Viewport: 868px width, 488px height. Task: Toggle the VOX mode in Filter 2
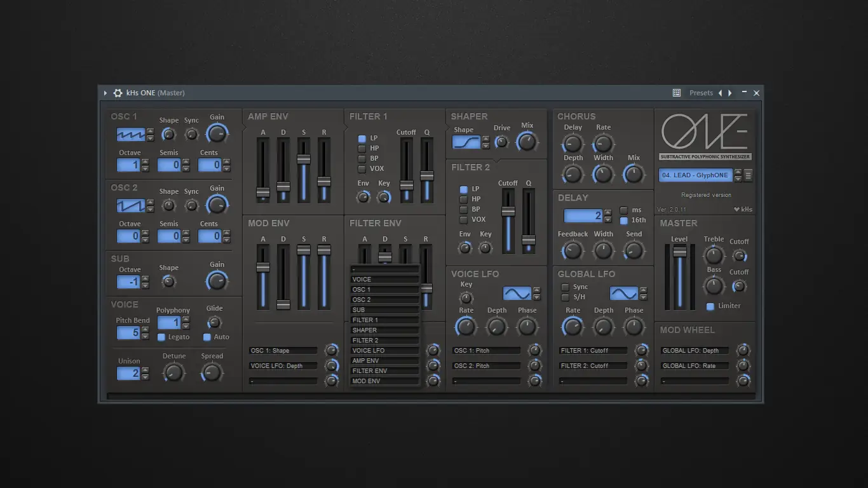(x=464, y=220)
